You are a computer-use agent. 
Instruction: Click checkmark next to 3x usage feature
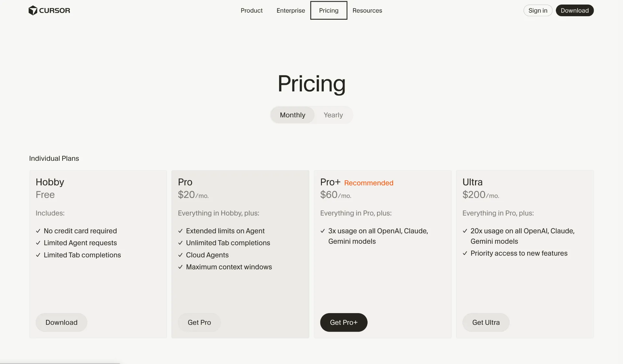click(x=323, y=231)
